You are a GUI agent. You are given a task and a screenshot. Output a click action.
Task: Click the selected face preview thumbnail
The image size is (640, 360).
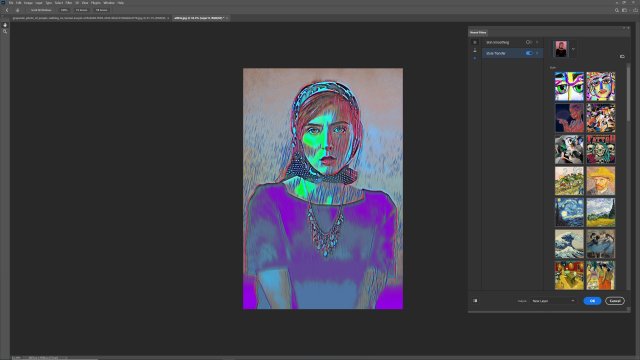[561, 49]
